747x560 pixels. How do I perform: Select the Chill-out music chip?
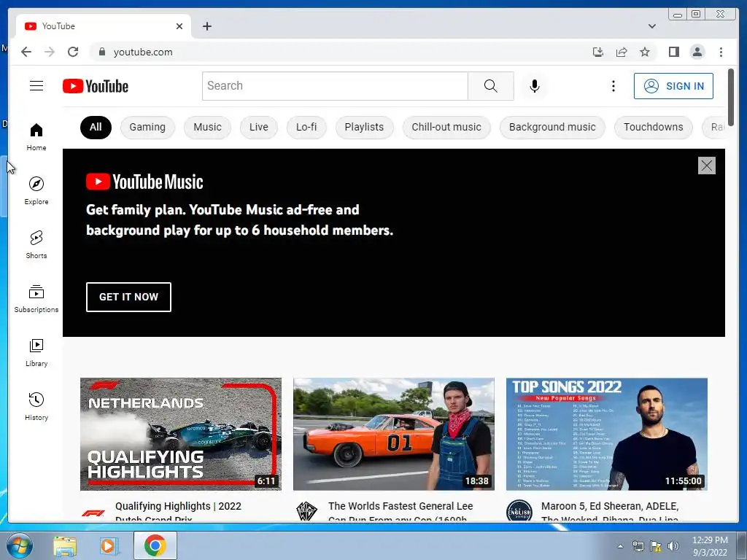(x=446, y=127)
